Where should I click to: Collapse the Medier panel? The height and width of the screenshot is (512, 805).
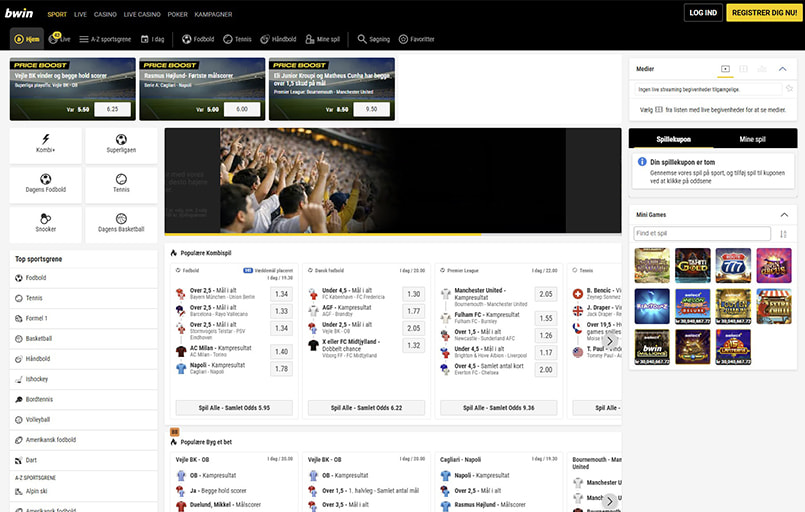782,69
